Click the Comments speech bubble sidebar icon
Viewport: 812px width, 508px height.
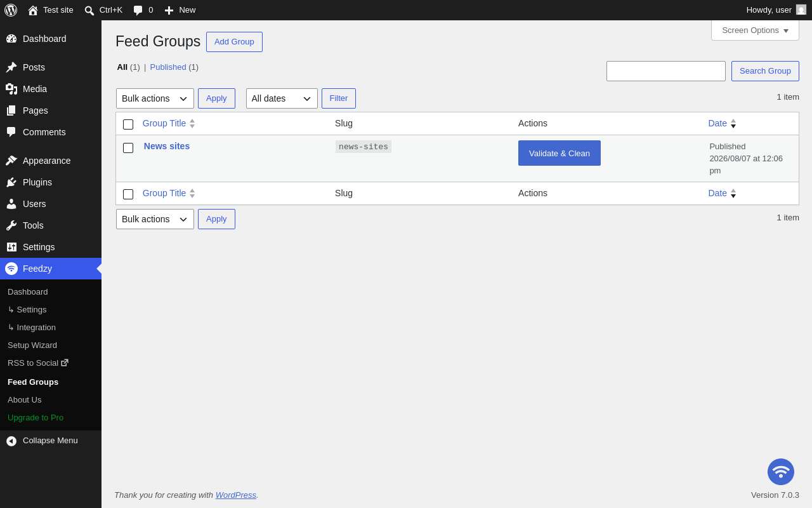click(11, 132)
